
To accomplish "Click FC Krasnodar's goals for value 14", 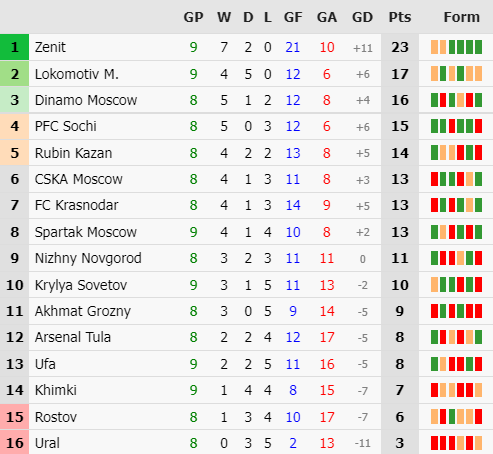I will [x=293, y=205].
